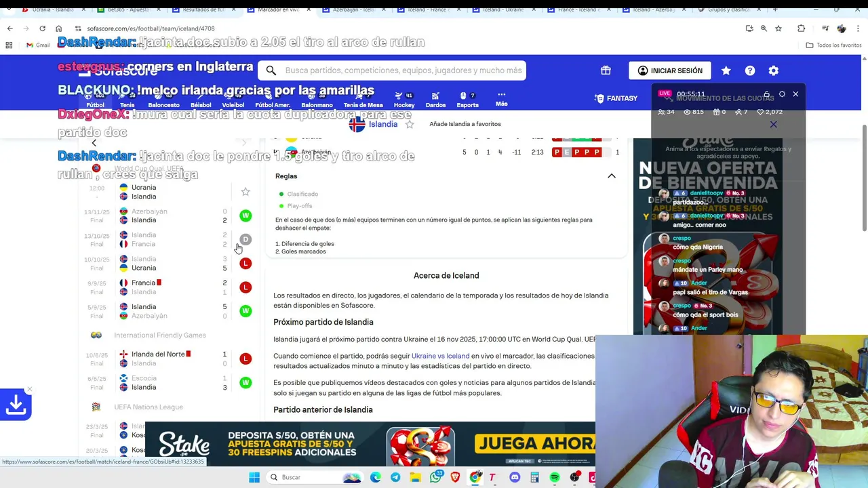
Task: Open Islandia vs Francia 13/10/25 match
Action: pyautogui.click(x=168, y=239)
